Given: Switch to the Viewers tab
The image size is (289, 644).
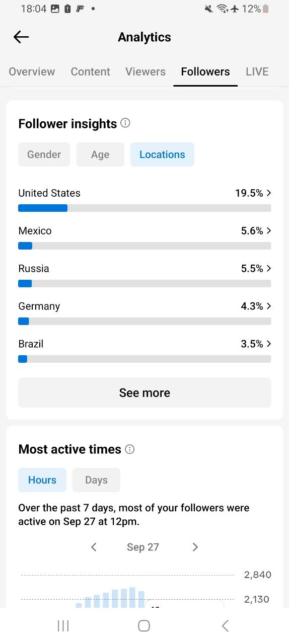Looking at the screenshot, I should click(146, 71).
